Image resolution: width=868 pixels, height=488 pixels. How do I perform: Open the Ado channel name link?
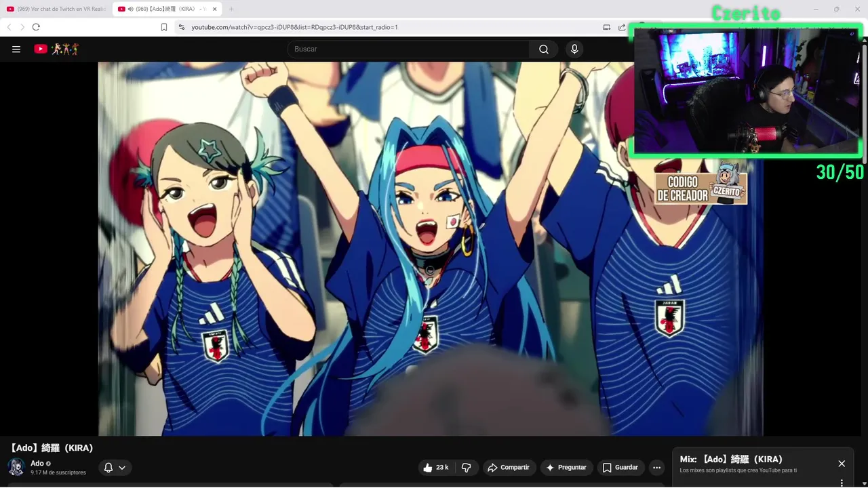(37, 464)
